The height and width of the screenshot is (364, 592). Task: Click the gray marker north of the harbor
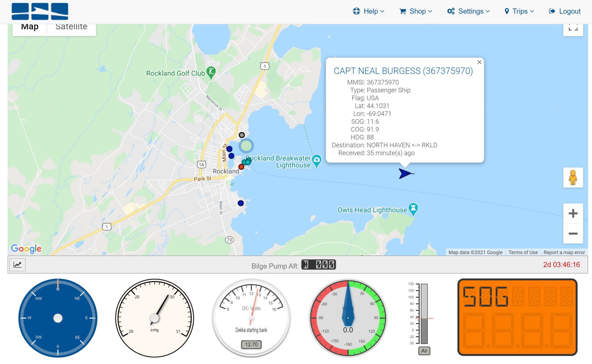[242, 134]
